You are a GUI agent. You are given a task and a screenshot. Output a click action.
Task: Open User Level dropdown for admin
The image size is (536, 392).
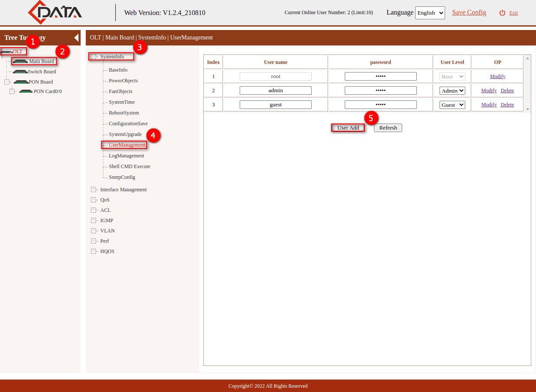point(452,90)
